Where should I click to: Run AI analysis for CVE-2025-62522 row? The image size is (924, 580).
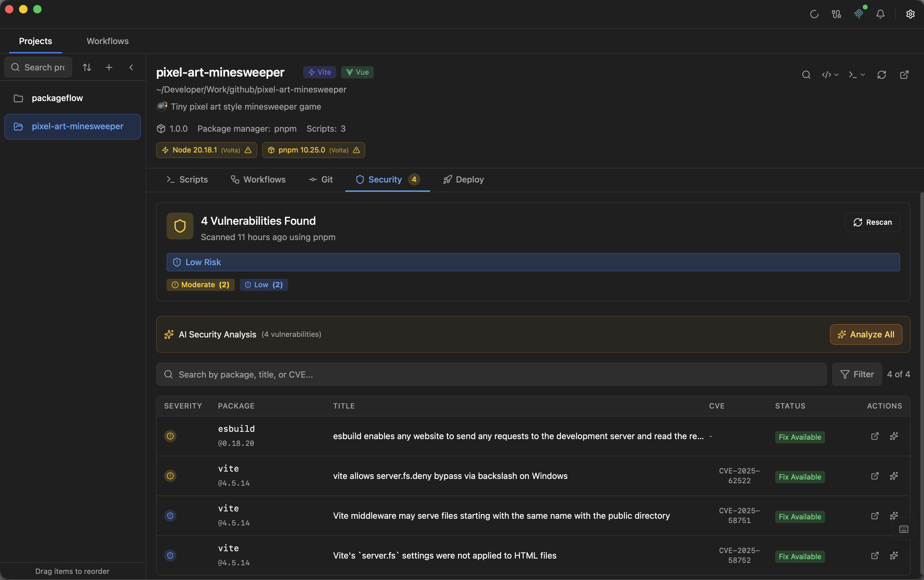[894, 476]
